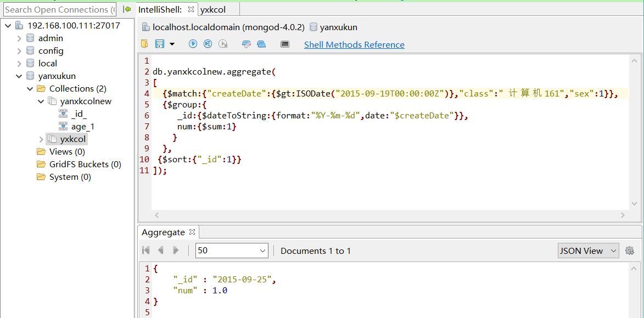Click editor horizontal scrollbar right arrow
This screenshot has height=318, width=644.
(x=623, y=215)
